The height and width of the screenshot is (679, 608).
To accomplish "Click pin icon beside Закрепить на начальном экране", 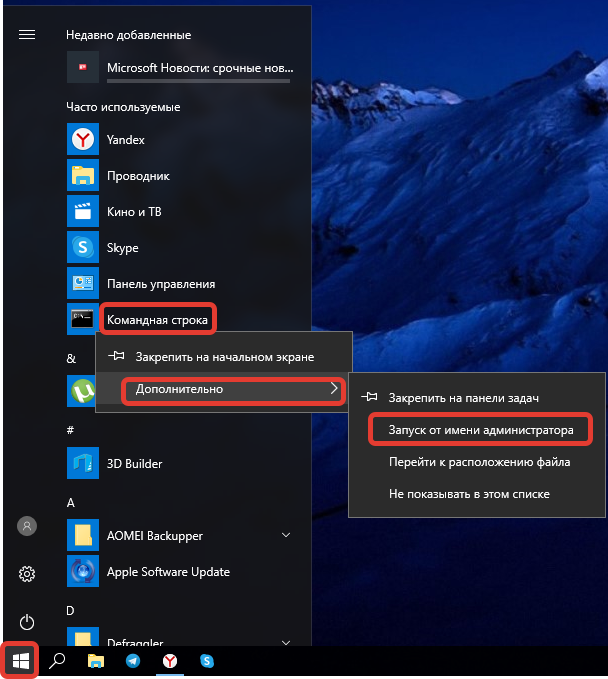I will tap(116, 356).
